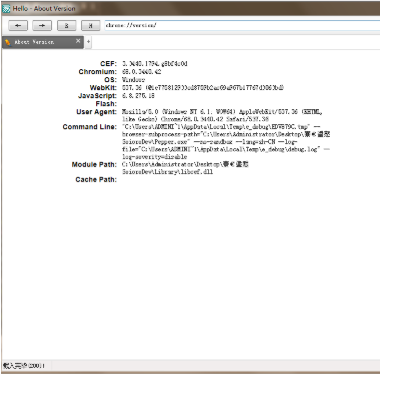Click the 'CEF:' label
Viewport: 397px width, 400px height.
point(109,64)
